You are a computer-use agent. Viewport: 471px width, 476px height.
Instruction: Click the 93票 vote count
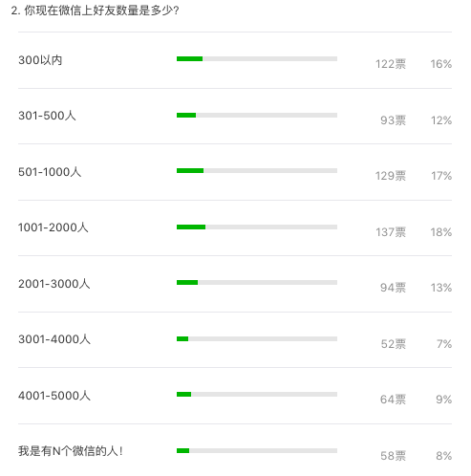(x=394, y=120)
